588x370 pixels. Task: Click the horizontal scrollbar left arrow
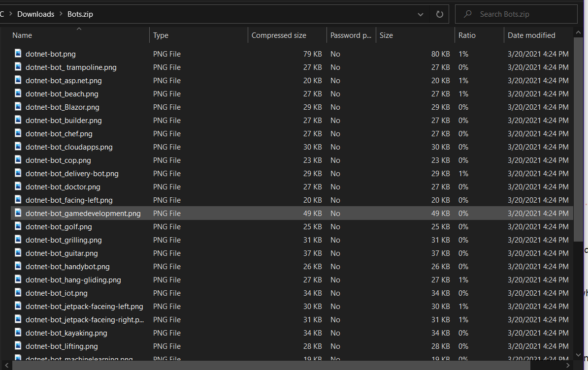click(7, 365)
